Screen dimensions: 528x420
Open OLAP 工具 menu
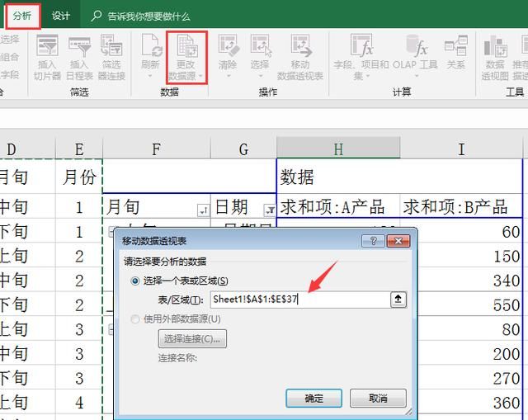click(x=415, y=57)
